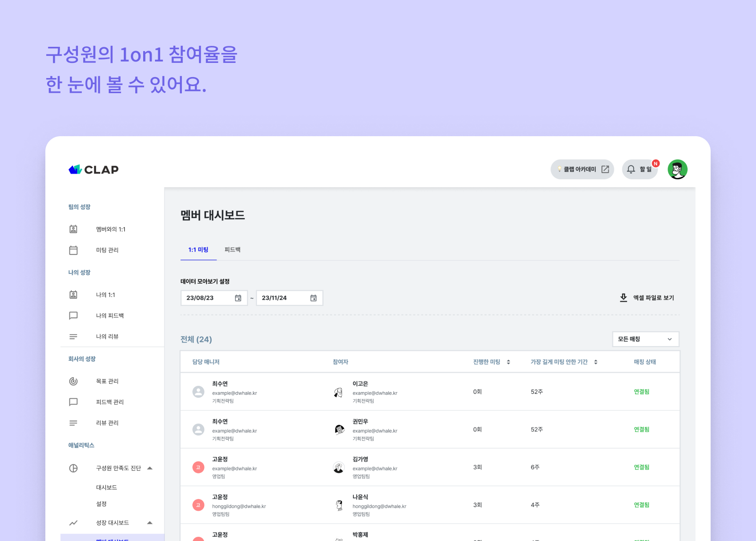Open the 모든 매칭 dropdown

coord(645,339)
